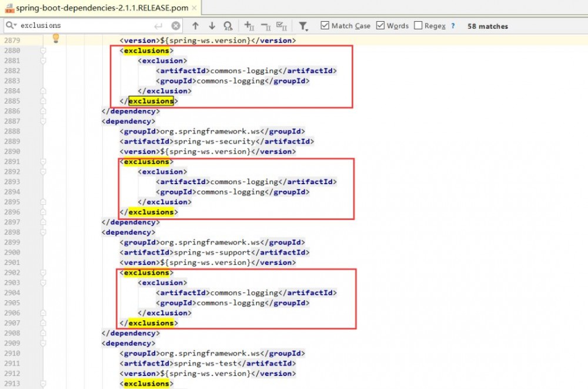
Task: Click org.springframework.ws groupId on line 2910
Action: (210, 353)
